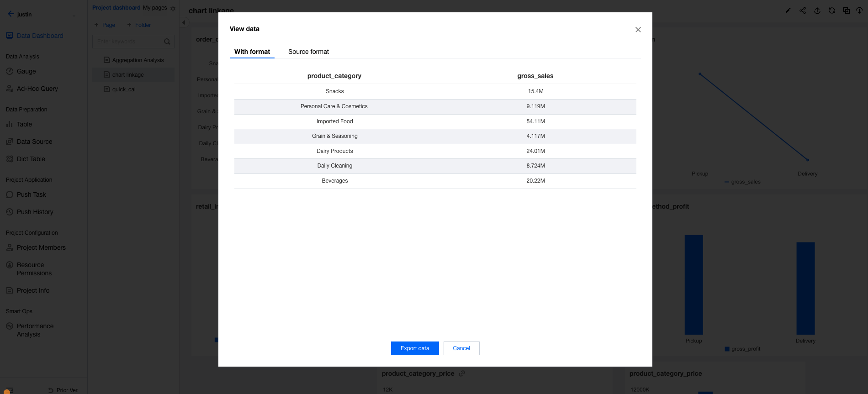Click the search magnifier in keywords box
This screenshot has width=868, height=394.
click(x=167, y=42)
